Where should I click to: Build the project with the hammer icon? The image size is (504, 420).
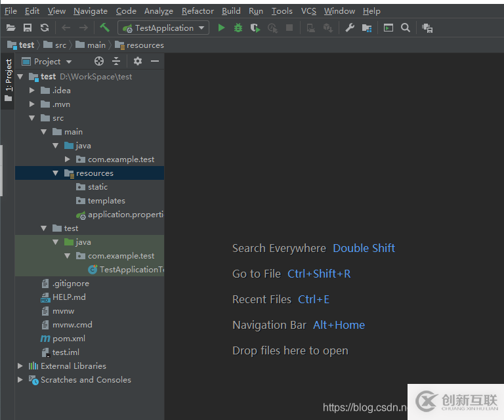click(x=104, y=28)
